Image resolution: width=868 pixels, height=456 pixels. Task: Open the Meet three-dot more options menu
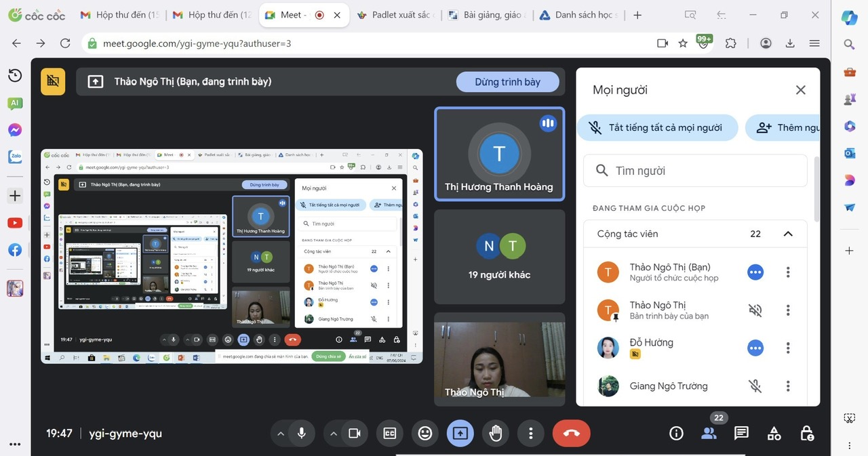(531, 433)
